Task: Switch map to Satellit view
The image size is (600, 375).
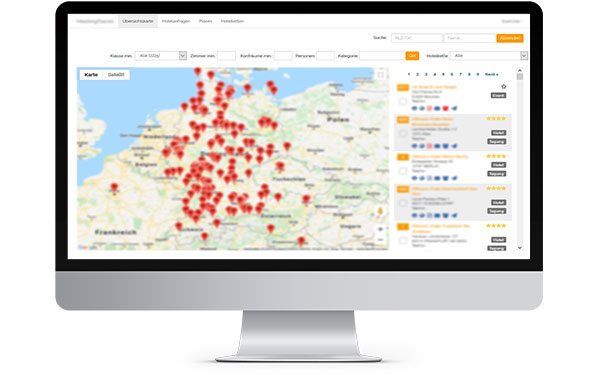Action: 116,75
